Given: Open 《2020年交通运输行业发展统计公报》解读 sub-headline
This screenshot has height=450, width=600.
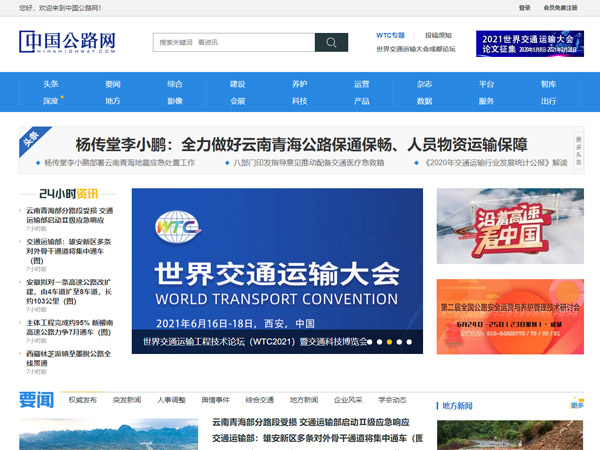Looking at the screenshot, I should click(x=496, y=163).
